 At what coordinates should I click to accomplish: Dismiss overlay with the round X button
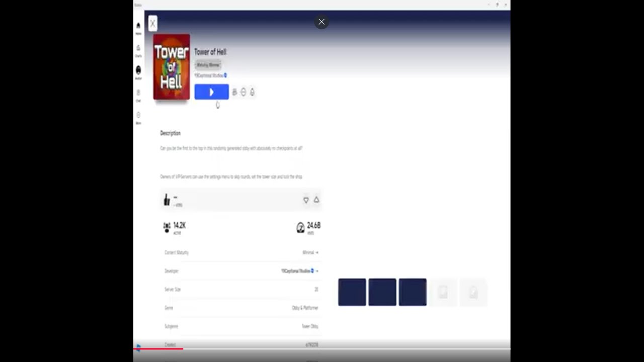tap(321, 22)
